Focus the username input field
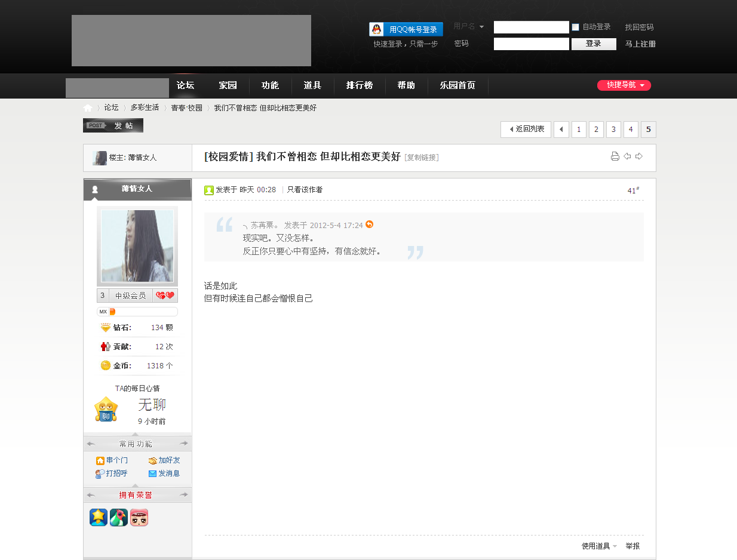This screenshot has width=737, height=560. (x=531, y=27)
